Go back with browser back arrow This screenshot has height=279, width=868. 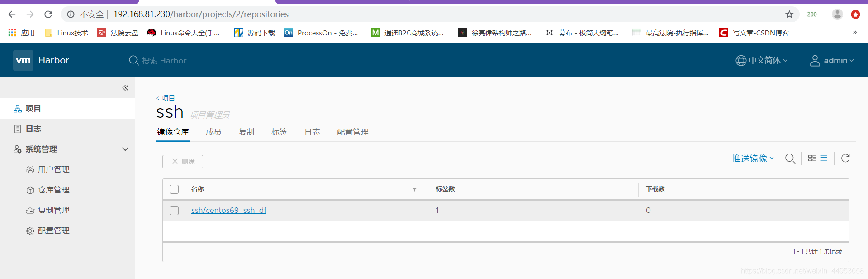[12, 14]
